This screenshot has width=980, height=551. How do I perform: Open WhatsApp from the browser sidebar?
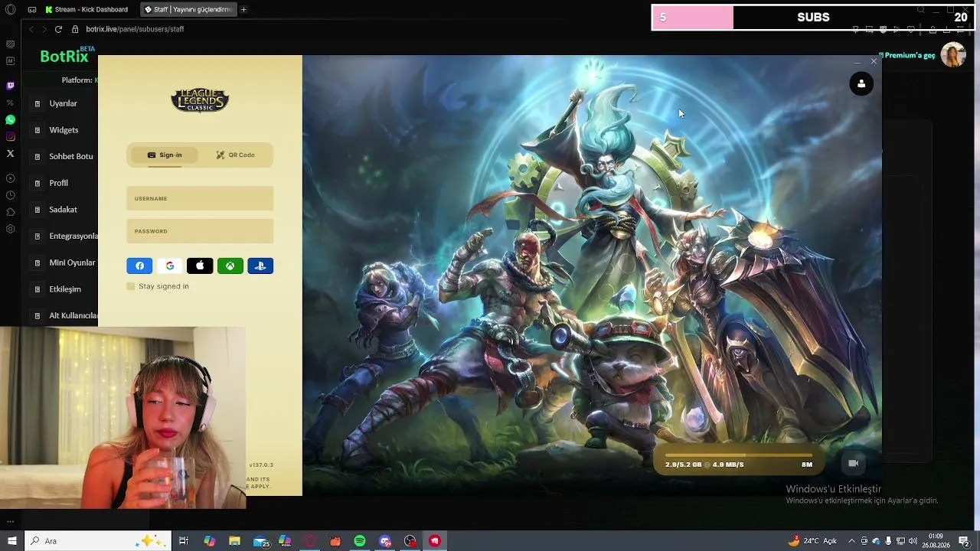(x=10, y=119)
